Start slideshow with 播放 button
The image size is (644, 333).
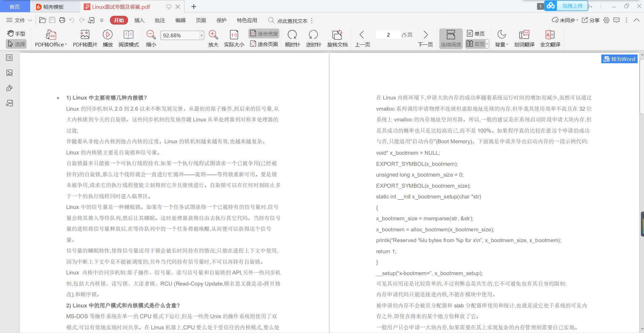108,39
